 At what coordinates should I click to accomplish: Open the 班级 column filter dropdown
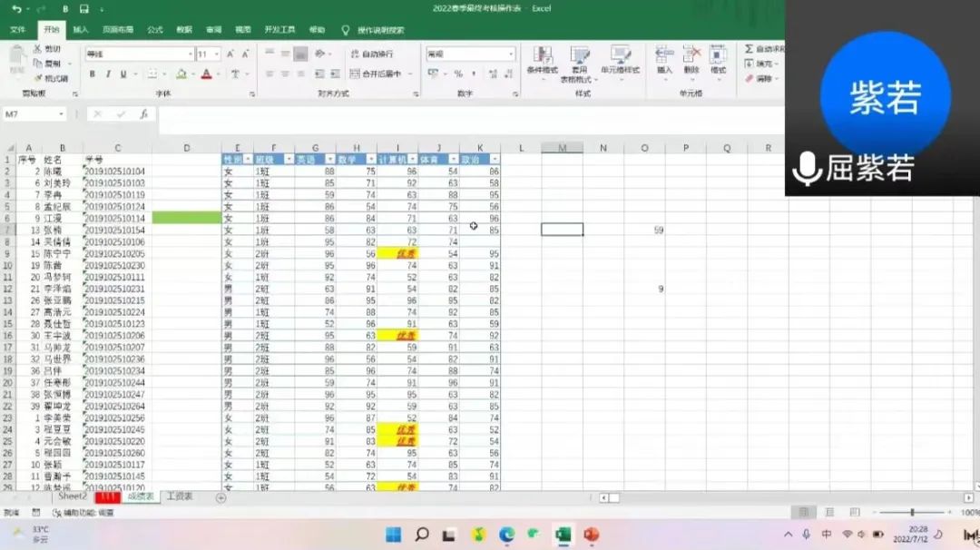(x=288, y=159)
